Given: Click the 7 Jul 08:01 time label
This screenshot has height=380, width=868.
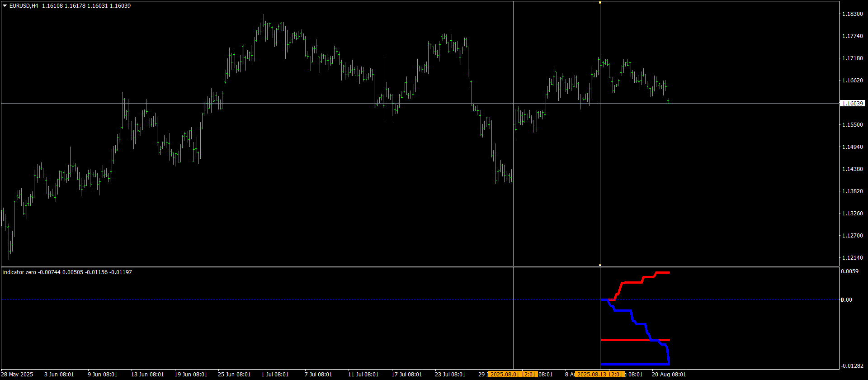Looking at the screenshot, I should pos(318,375).
